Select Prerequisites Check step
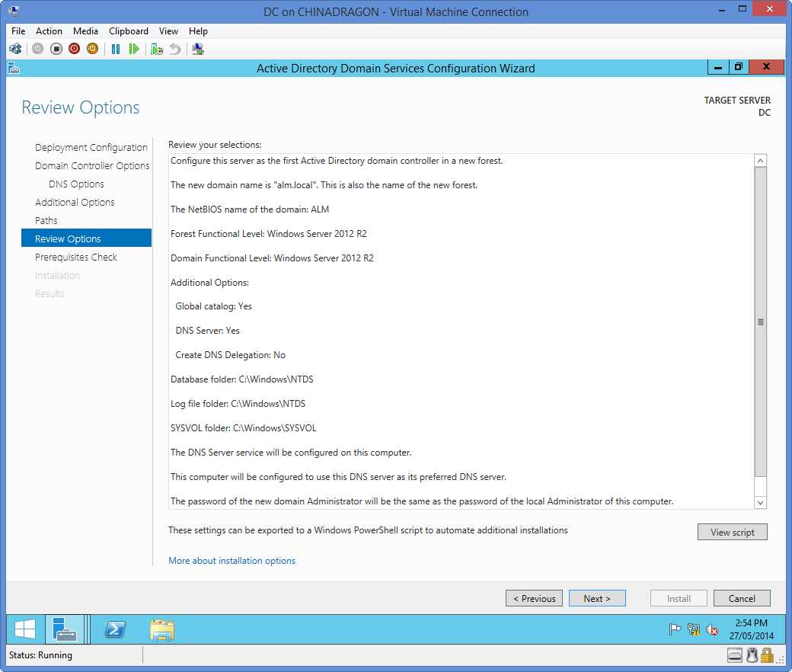Image resolution: width=792 pixels, height=672 pixels. [x=75, y=258]
